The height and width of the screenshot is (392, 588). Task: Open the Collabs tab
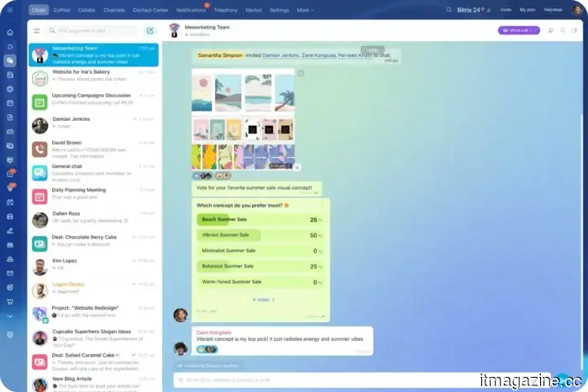coord(87,10)
